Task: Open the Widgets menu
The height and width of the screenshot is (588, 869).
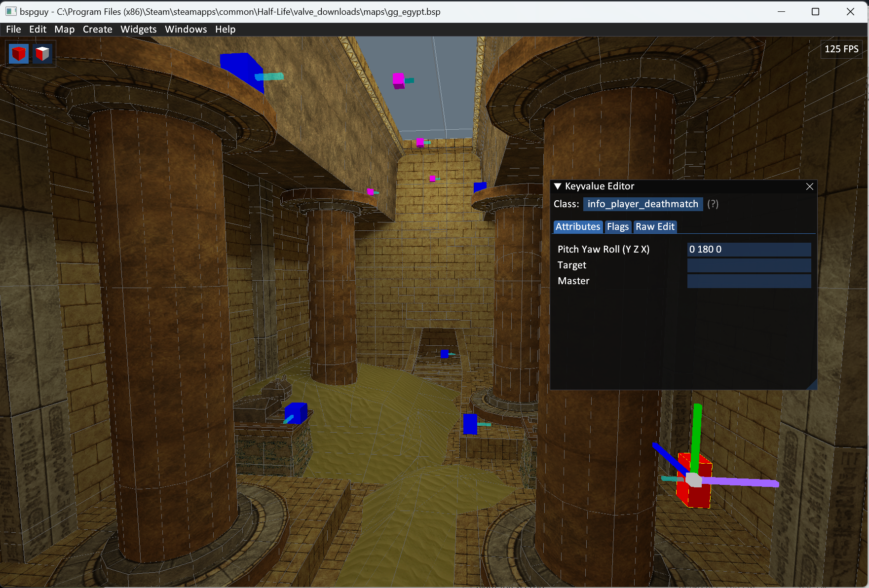Action: [x=138, y=29]
